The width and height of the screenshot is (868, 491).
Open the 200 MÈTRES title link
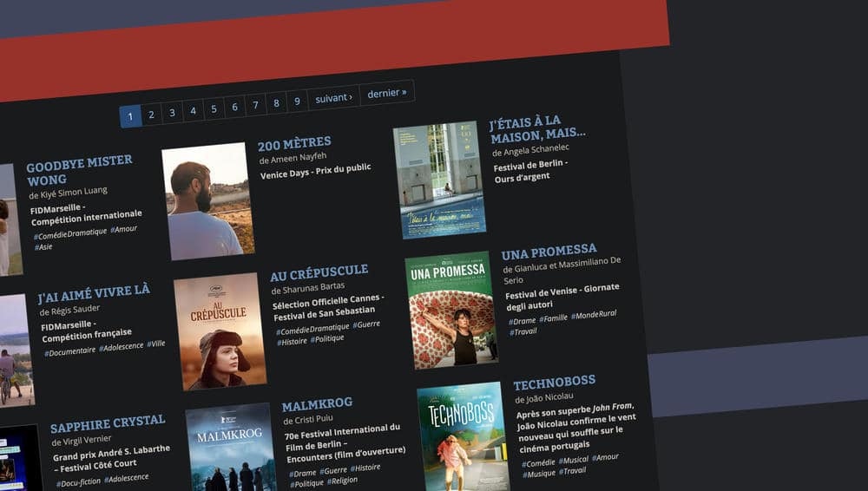294,145
